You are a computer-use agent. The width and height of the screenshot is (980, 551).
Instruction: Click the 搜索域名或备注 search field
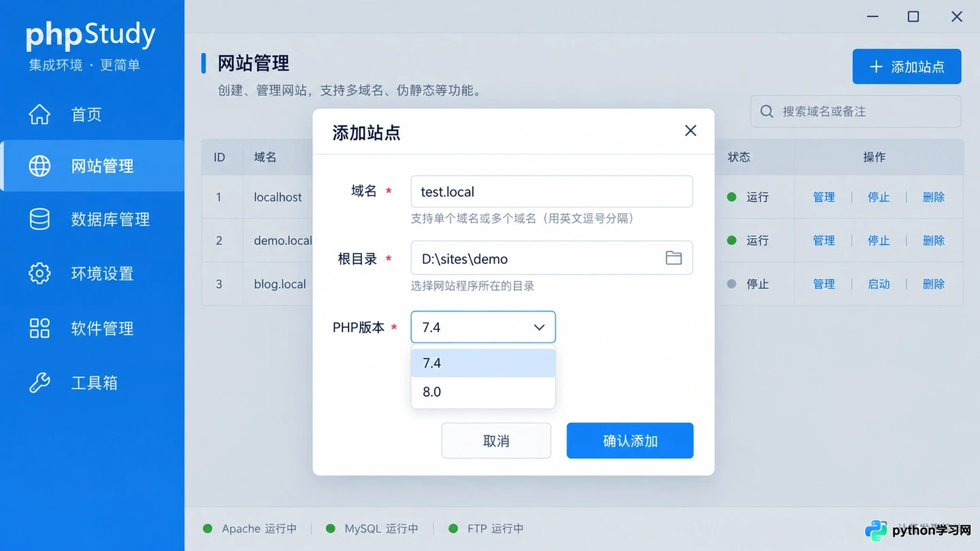click(x=856, y=112)
